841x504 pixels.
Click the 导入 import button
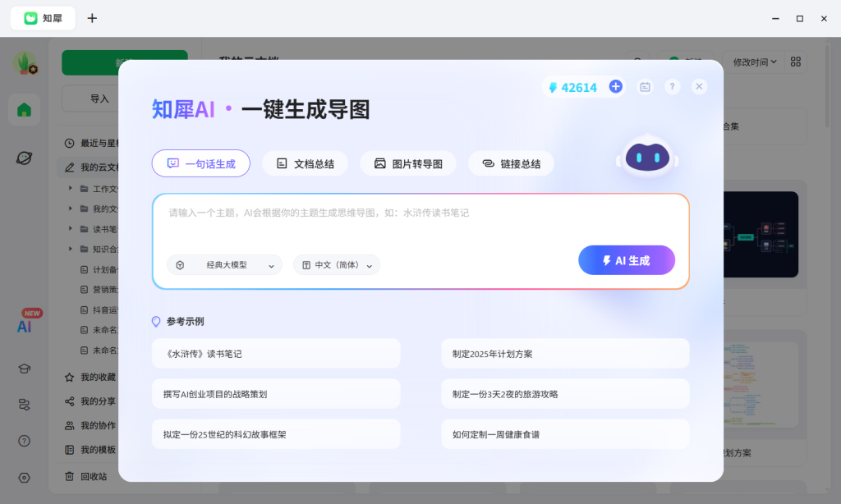[x=90, y=99]
